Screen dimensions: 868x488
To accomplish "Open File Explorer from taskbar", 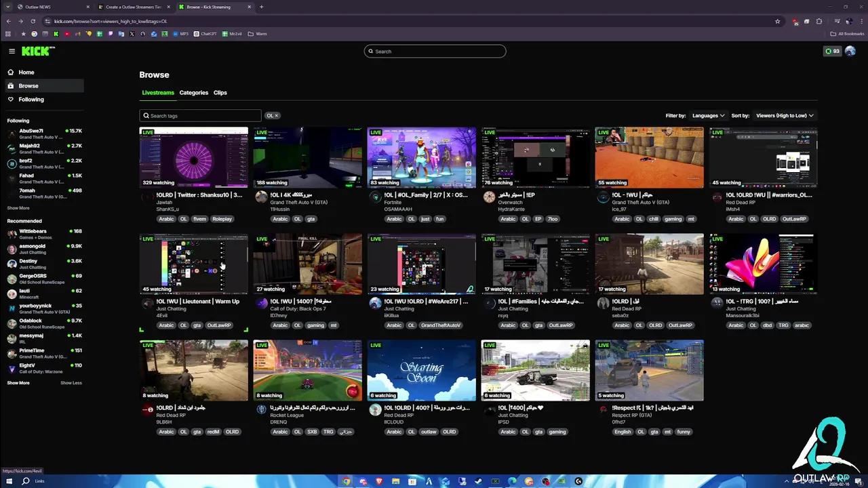I will point(396,481).
